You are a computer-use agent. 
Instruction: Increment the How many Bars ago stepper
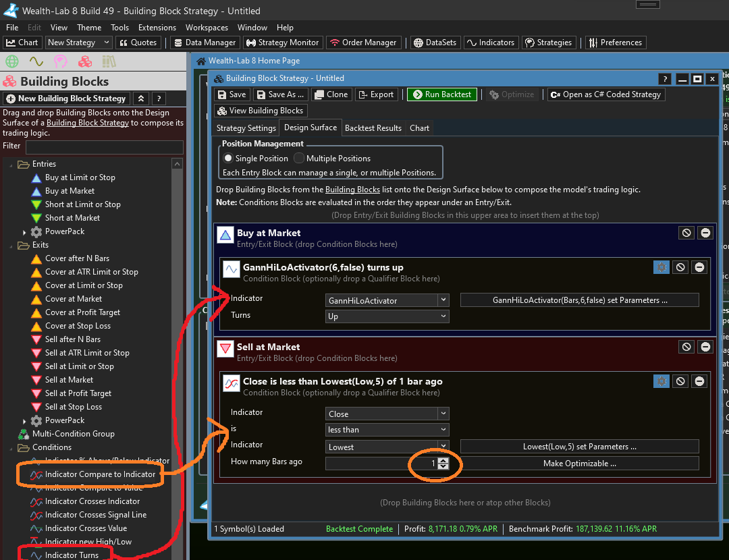(443, 460)
